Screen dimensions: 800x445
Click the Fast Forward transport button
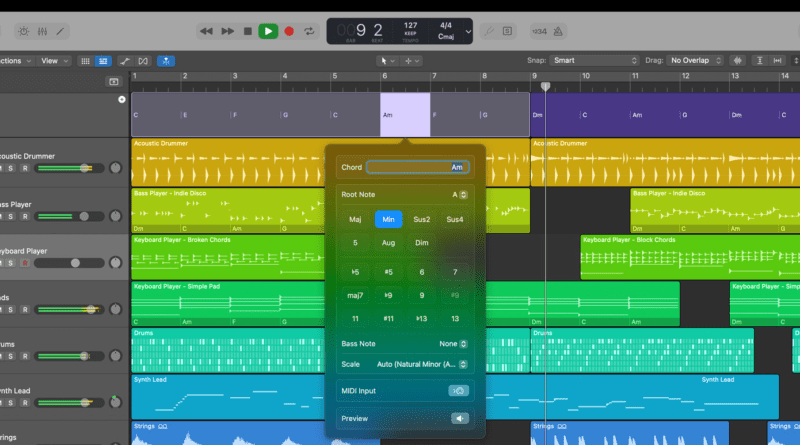(228, 31)
